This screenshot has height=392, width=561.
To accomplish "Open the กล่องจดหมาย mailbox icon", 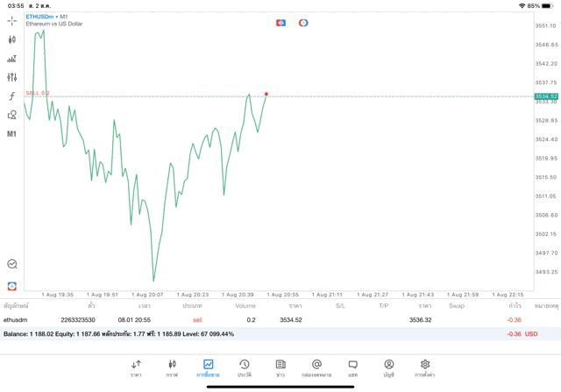I will click(316, 367).
